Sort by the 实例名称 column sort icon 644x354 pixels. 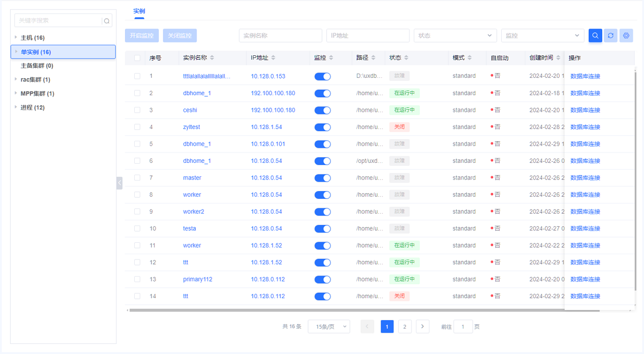coord(212,58)
